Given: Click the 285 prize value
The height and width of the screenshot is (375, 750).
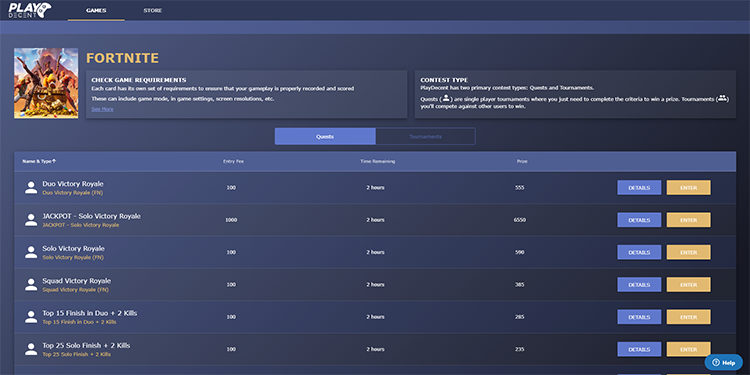Looking at the screenshot, I should pos(519,317).
